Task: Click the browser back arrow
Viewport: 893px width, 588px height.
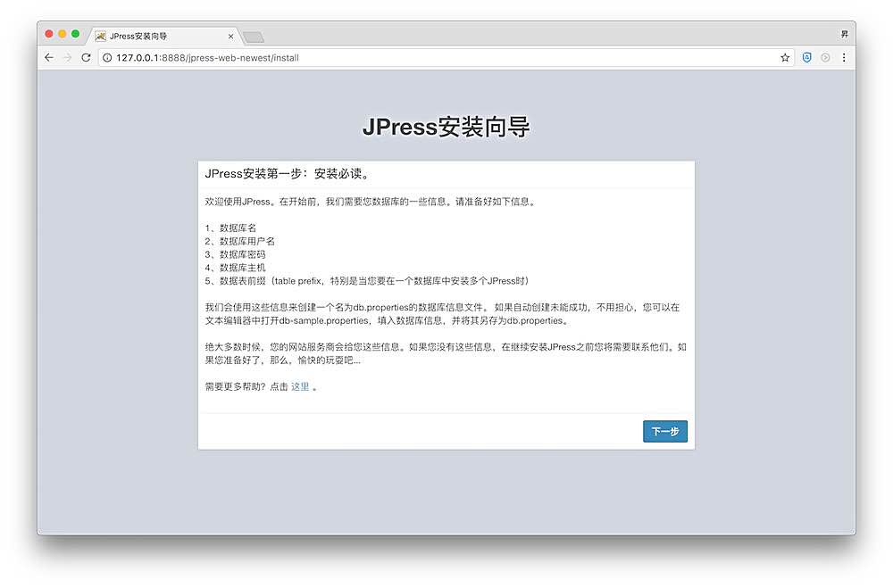Action: click(49, 58)
